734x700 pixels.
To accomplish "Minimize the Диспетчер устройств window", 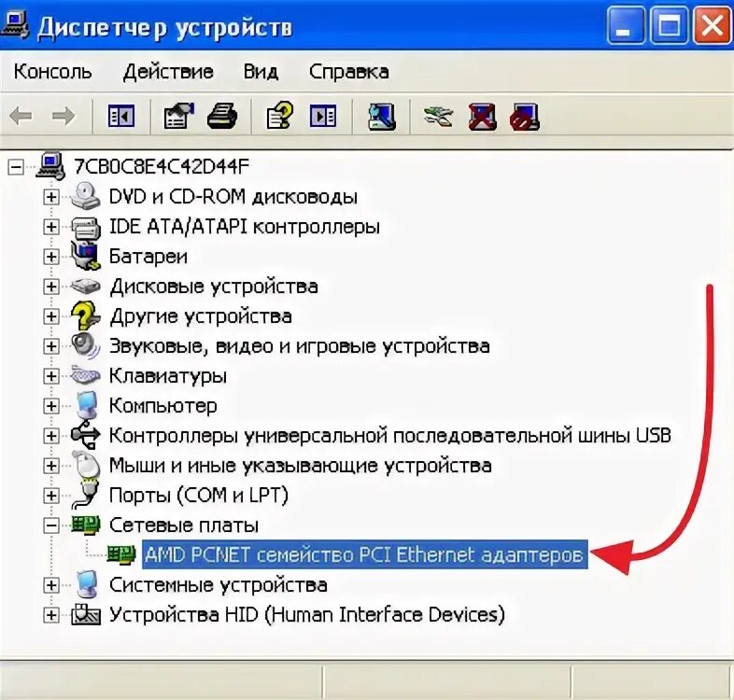I will [626, 27].
